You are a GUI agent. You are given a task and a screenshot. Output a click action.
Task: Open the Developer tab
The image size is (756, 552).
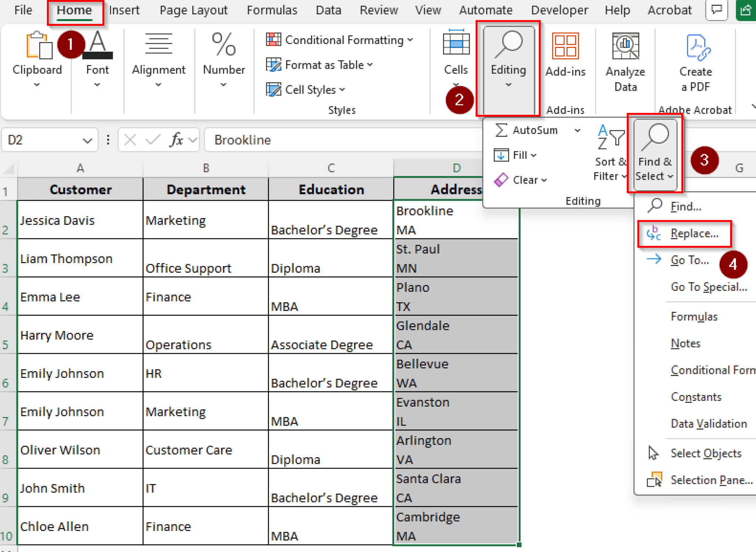(559, 10)
